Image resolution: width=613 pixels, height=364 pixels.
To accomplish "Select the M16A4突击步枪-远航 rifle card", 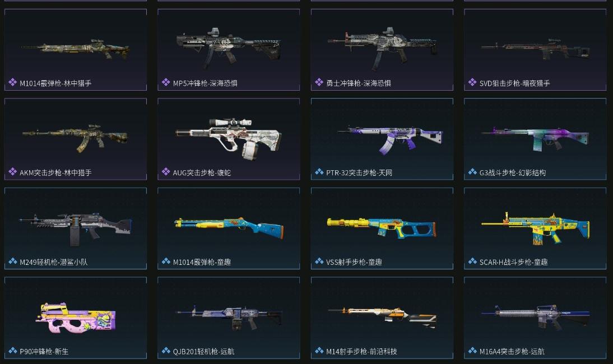I will pos(535,318).
